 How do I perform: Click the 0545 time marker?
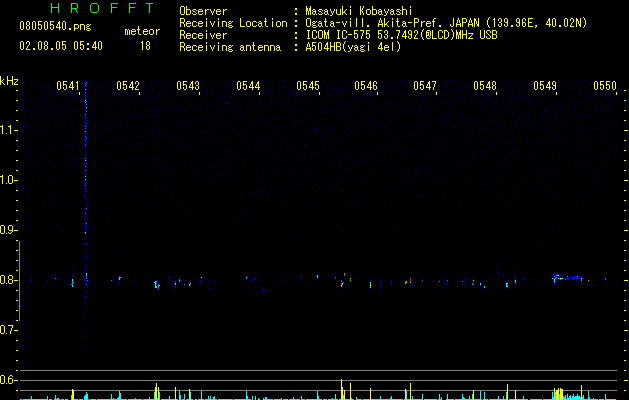(x=308, y=86)
